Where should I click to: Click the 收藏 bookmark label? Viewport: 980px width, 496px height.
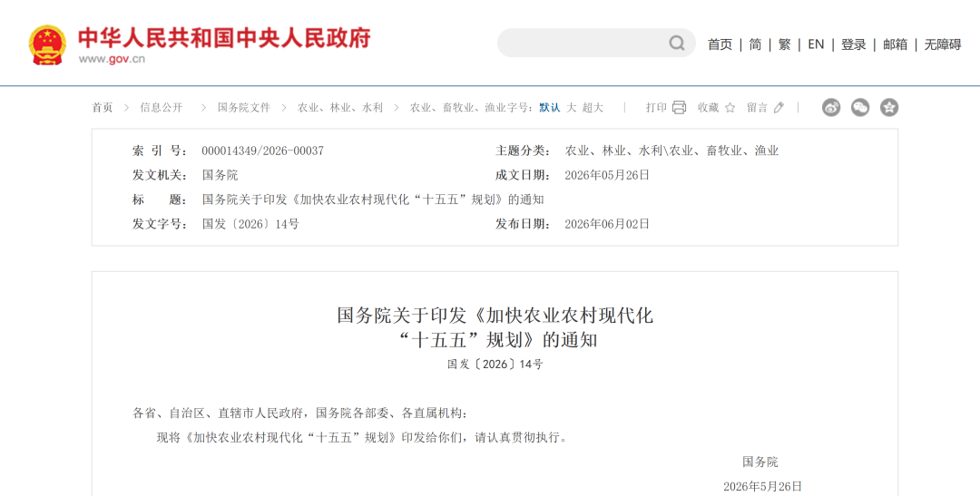point(709,107)
